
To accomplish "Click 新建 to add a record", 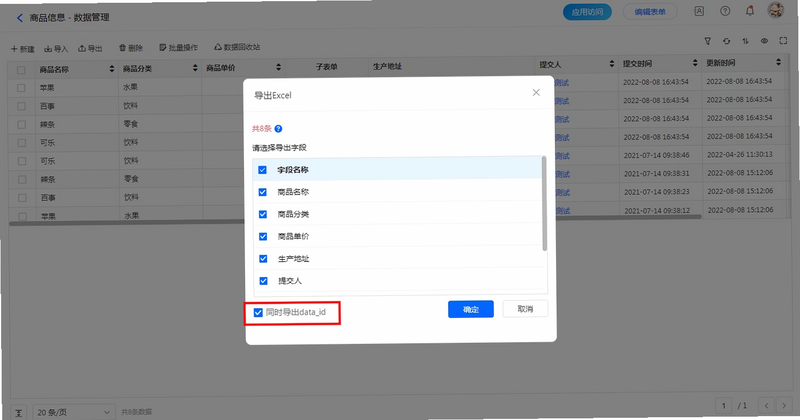I will [x=23, y=49].
